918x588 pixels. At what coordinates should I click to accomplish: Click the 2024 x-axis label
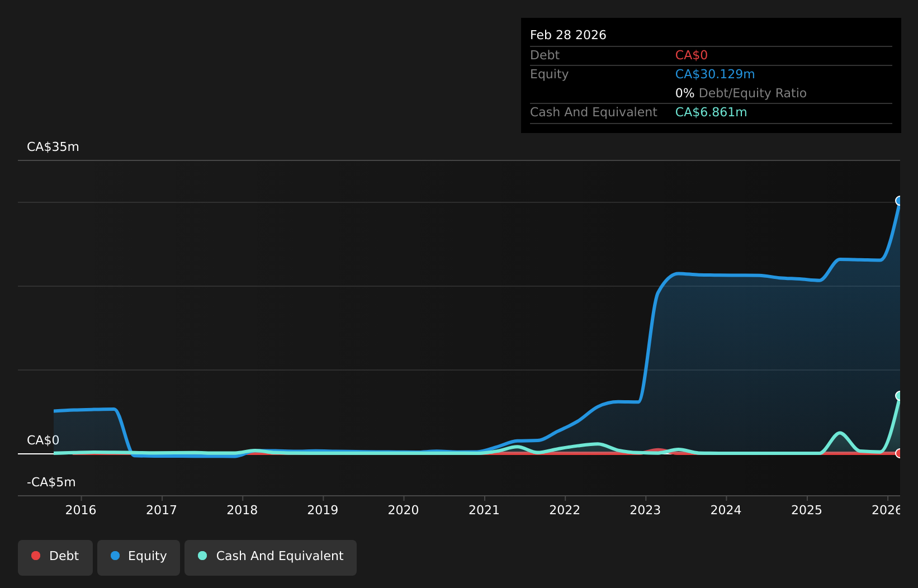click(x=726, y=510)
